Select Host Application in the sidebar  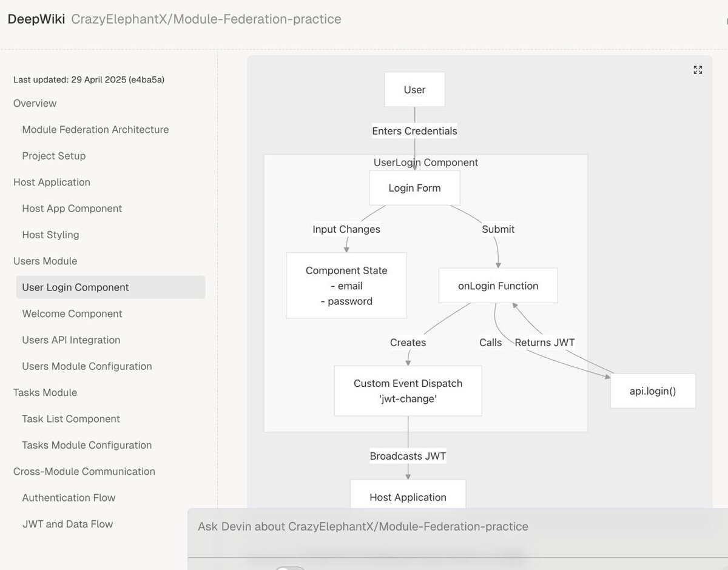[52, 183]
